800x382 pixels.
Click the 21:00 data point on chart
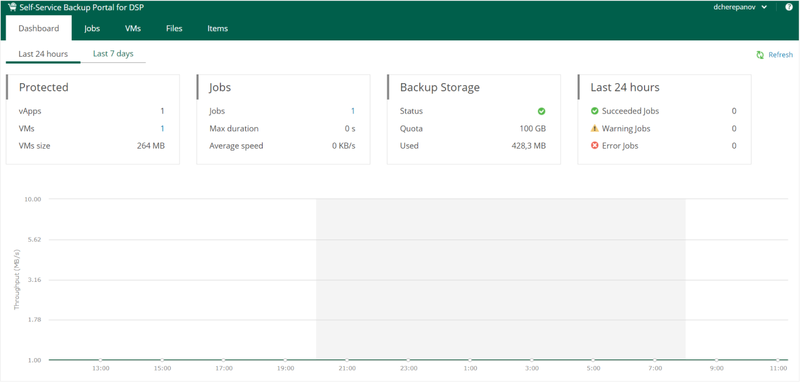tap(347, 360)
